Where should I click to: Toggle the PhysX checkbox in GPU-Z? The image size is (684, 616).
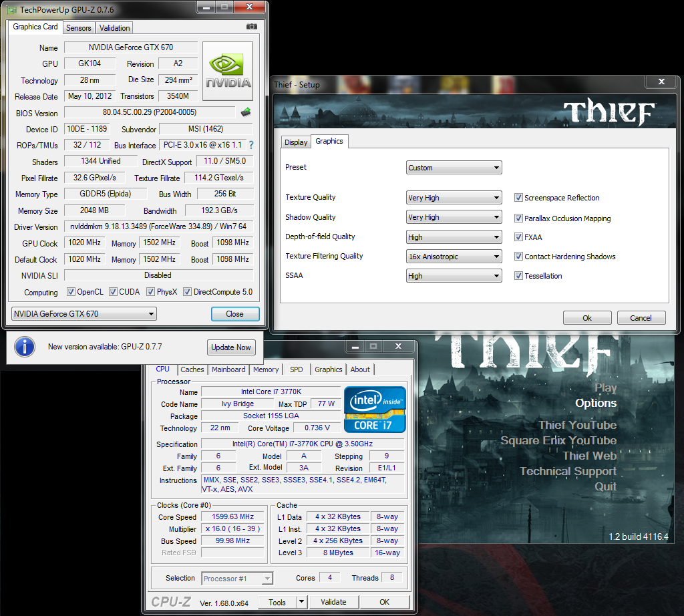[x=150, y=292]
